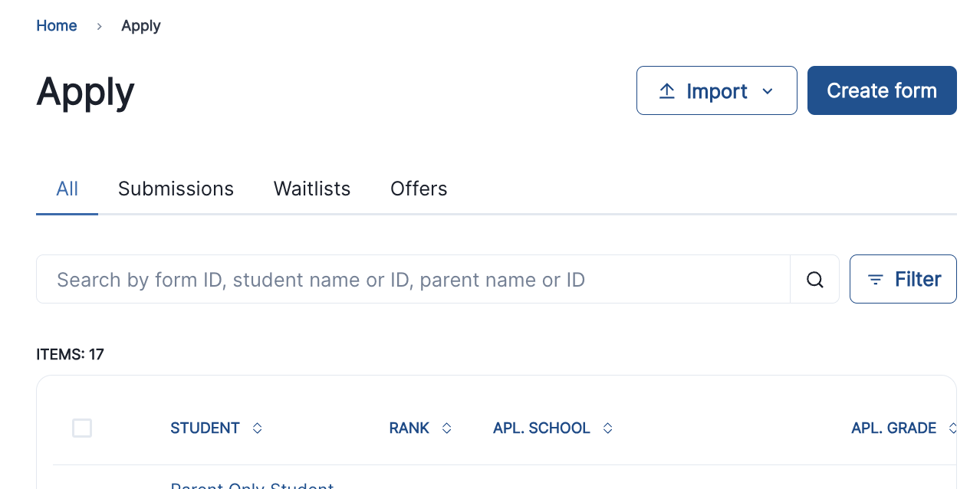Click the funnel icon on the Filter button

pos(876,279)
